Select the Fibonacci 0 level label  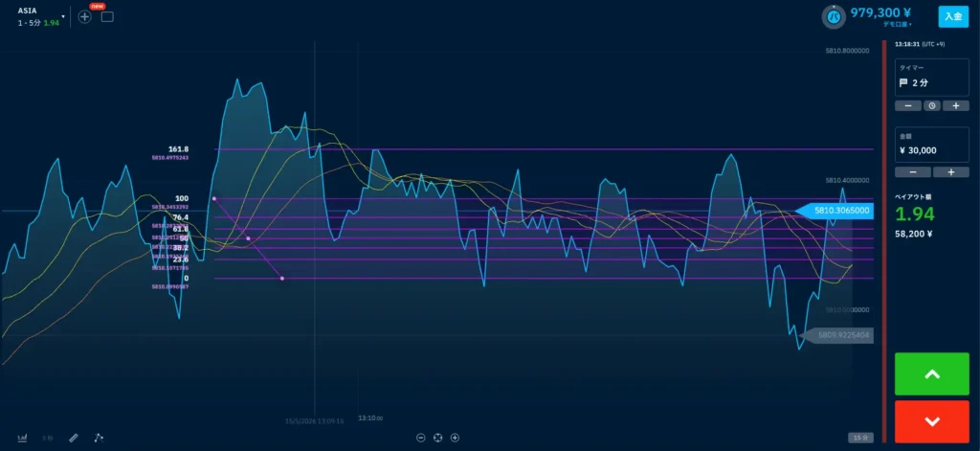click(187, 279)
